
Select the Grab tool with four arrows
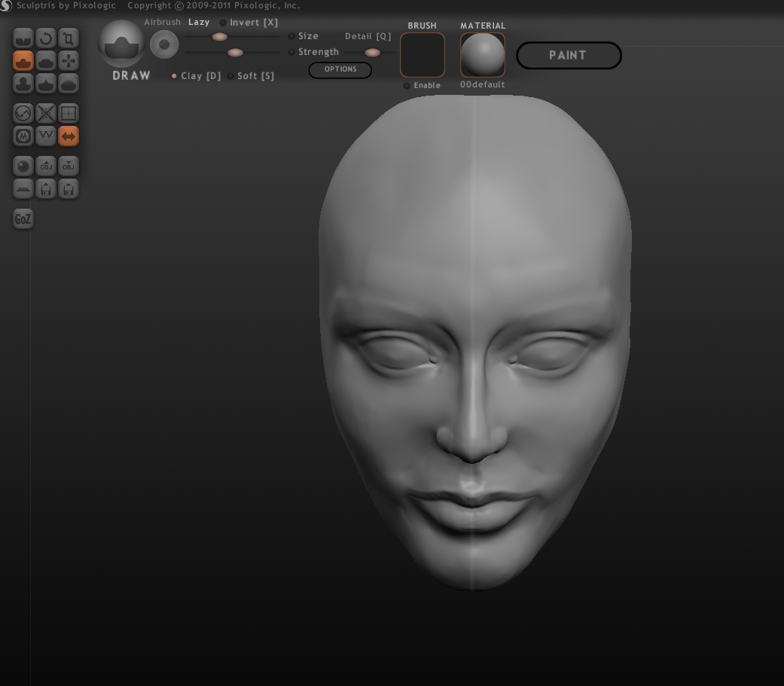(69, 60)
